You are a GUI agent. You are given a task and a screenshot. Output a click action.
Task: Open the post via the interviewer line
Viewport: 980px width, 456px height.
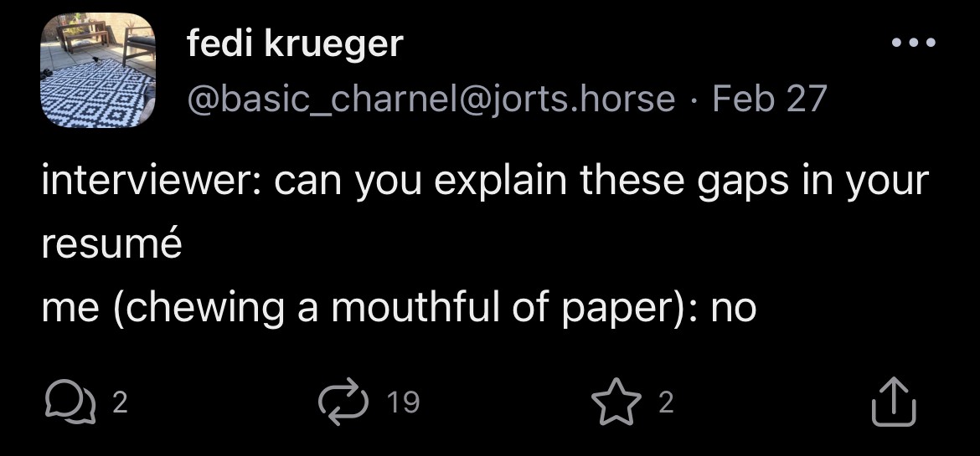(484, 182)
